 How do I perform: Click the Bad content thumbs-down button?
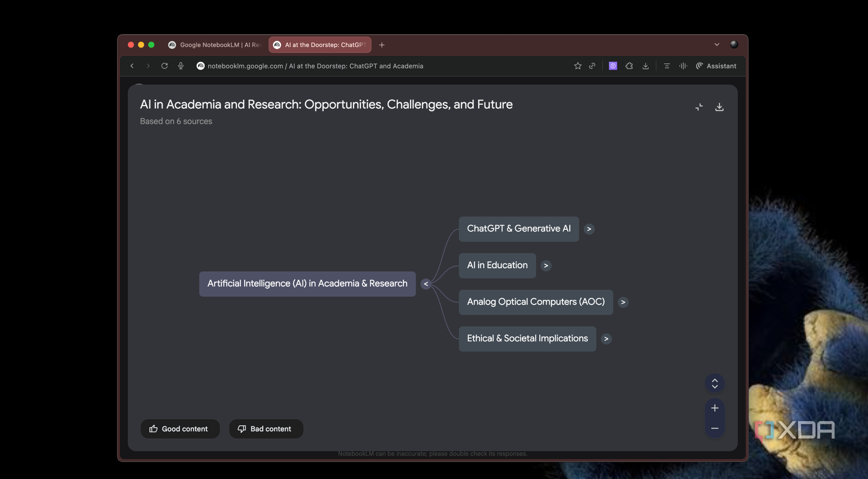point(266,429)
